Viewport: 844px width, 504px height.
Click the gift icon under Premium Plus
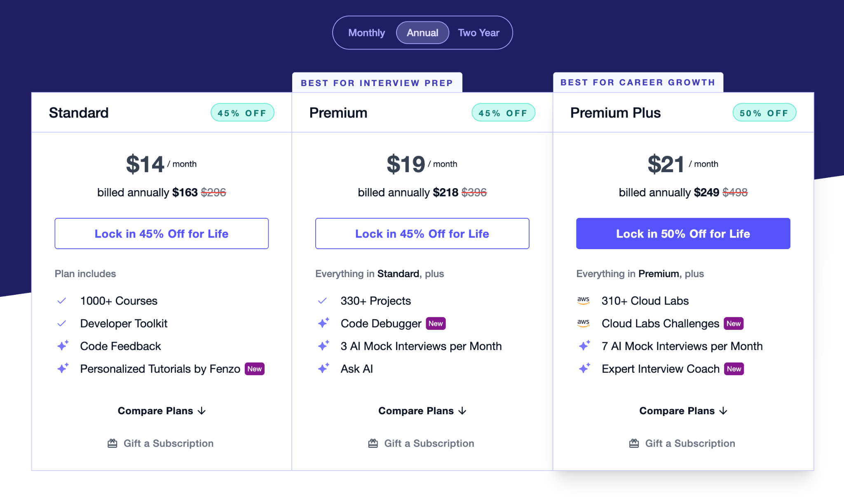coord(633,443)
